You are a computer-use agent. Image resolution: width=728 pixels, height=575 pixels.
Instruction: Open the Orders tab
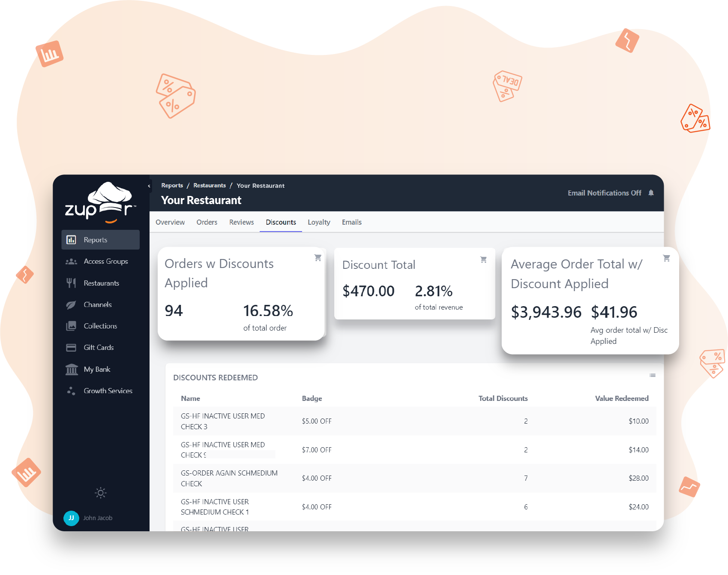pyautogui.click(x=207, y=222)
